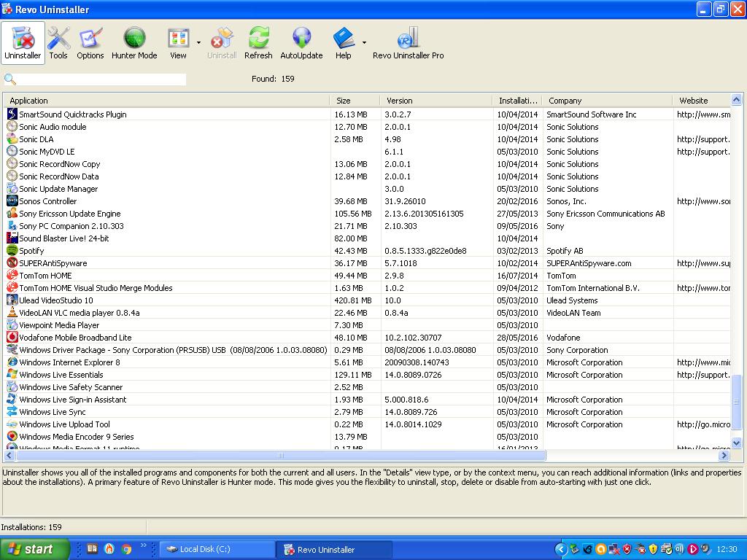Select the Sound Blaster Live! 24-bit icon

pos(12,238)
